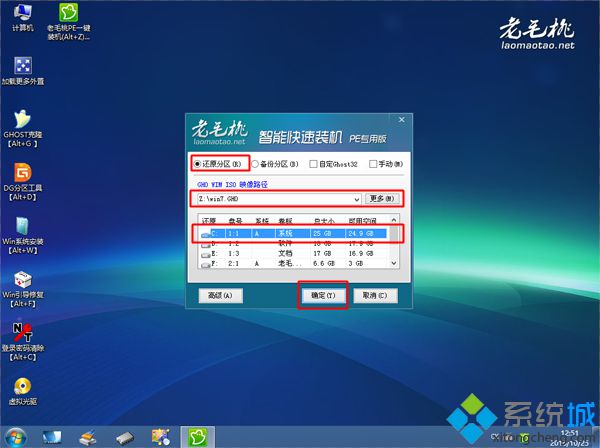Launch the login password clear tool
600x448 pixels.
pos(23,342)
